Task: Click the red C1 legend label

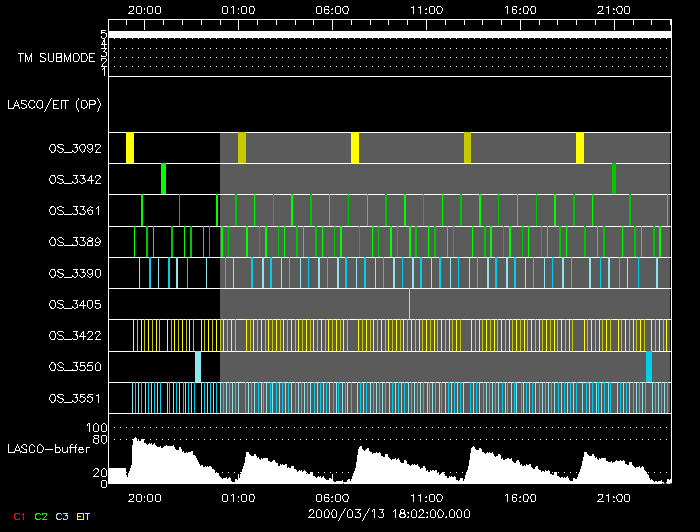Action: pyautogui.click(x=17, y=517)
